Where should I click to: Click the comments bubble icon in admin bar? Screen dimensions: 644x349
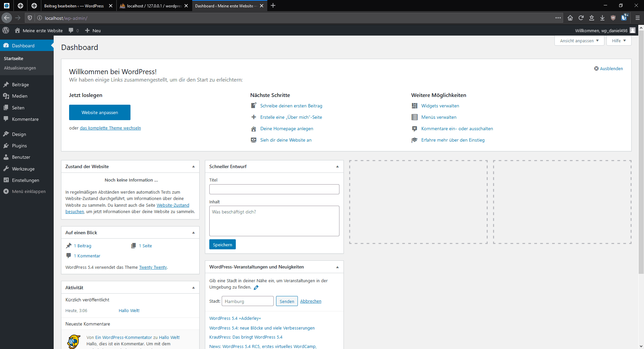[x=71, y=31]
